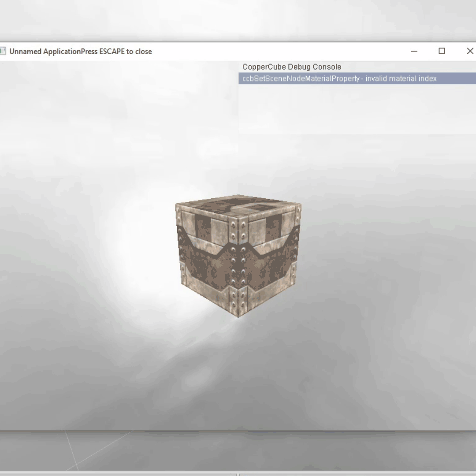Screen dimensions: 476x476
Task: Click the application icon in the title bar
Action: (x=3, y=51)
